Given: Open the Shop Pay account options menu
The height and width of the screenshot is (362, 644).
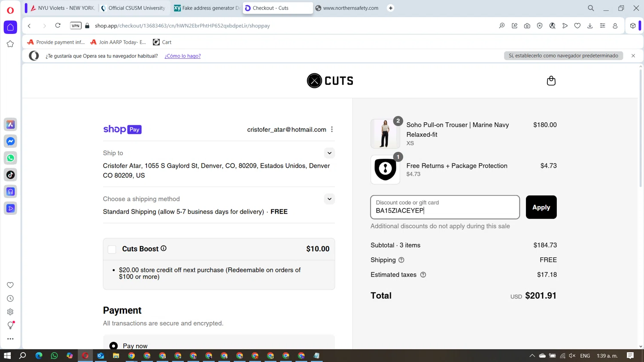Looking at the screenshot, I should (x=332, y=130).
